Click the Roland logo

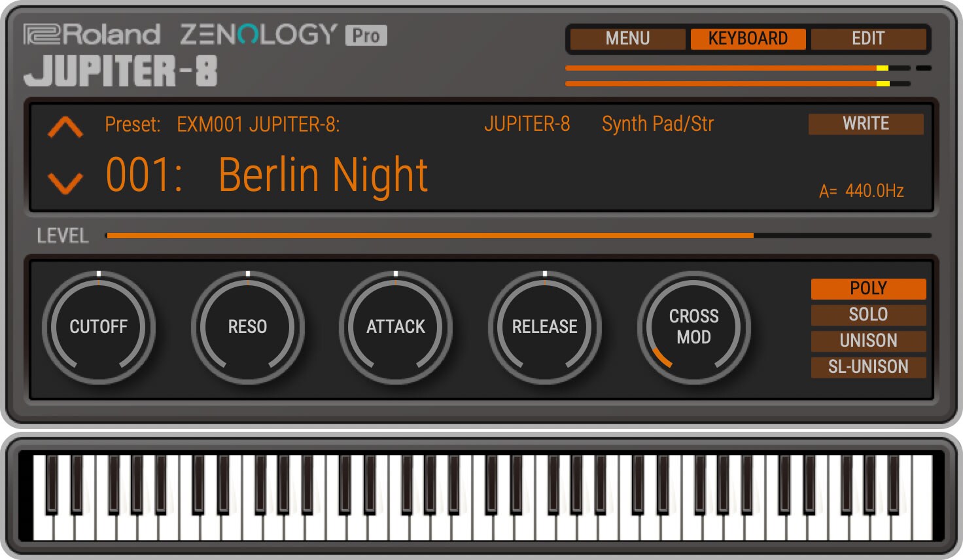pyautogui.click(x=92, y=35)
